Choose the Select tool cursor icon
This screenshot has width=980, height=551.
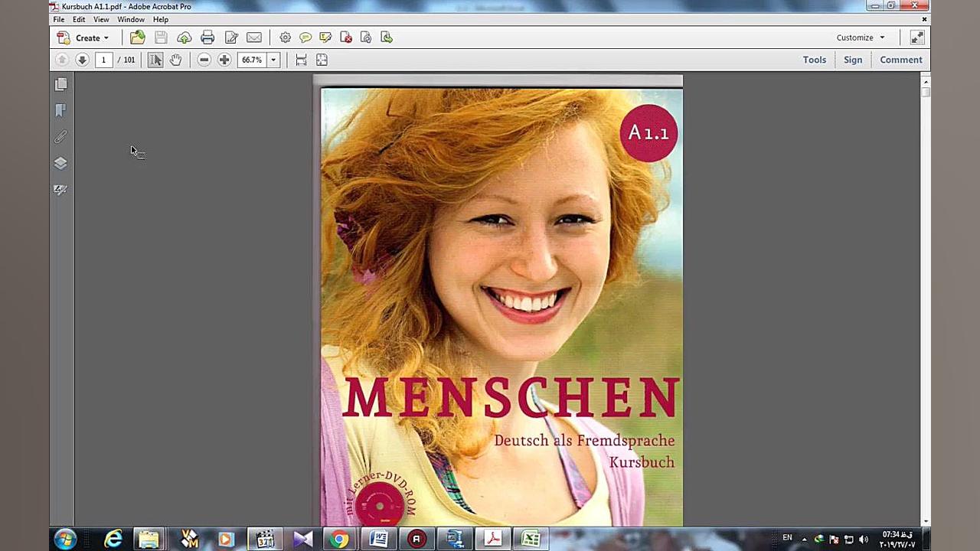tap(155, 60)
